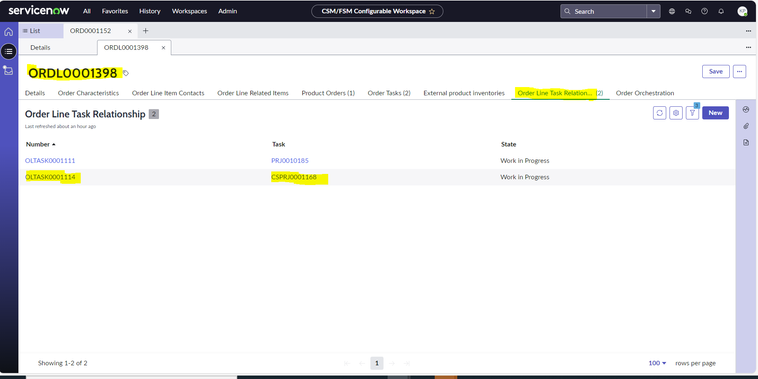
Task: Sort by the State column header
Action: click(x=509, y=144)
